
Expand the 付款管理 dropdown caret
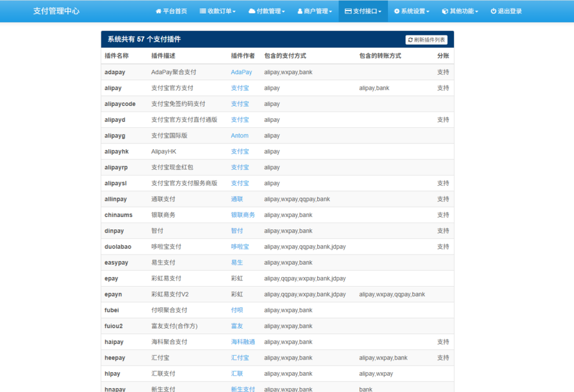tap(284, 12)
